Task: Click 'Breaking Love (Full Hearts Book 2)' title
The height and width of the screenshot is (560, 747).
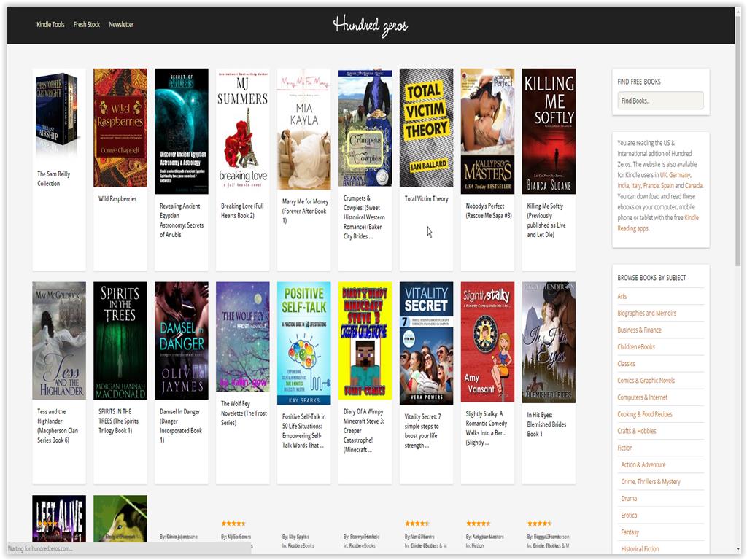Action: pyautogui.click(x=242, y=211)
